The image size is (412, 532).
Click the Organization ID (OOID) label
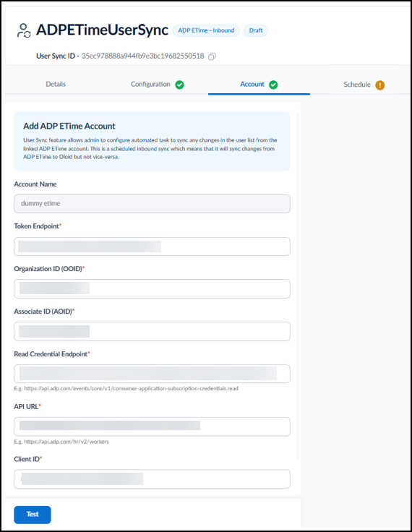pyautogui.click(x=48, y=269)
